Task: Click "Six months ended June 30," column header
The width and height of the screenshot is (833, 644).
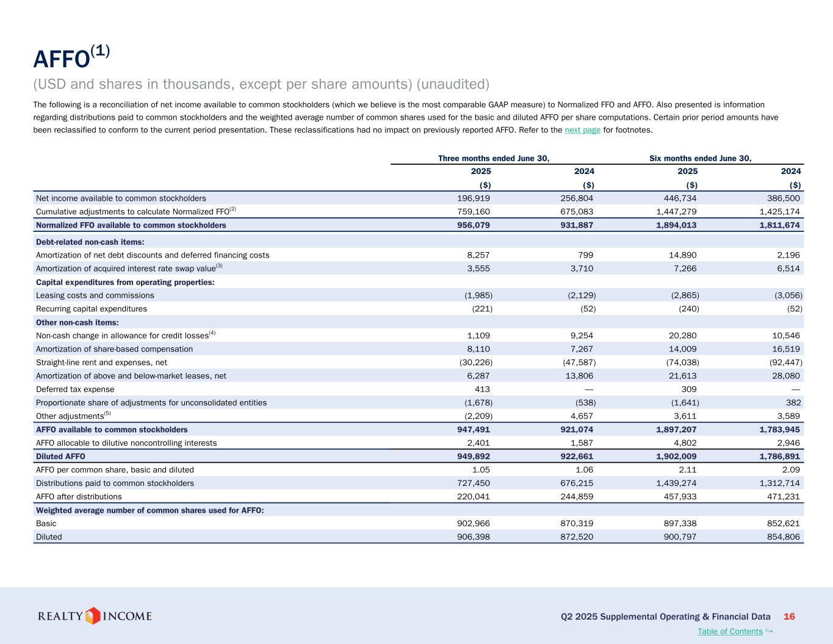Action: click(700, 158)
